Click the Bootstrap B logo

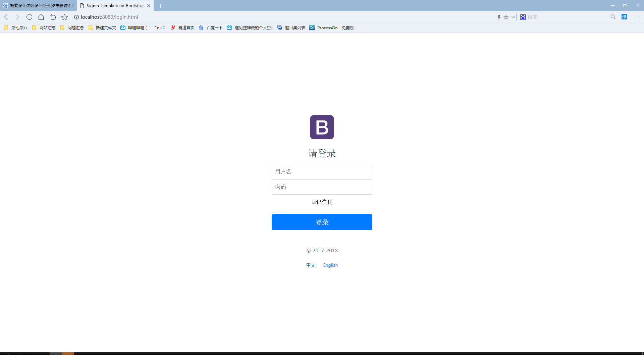[322, 127]
